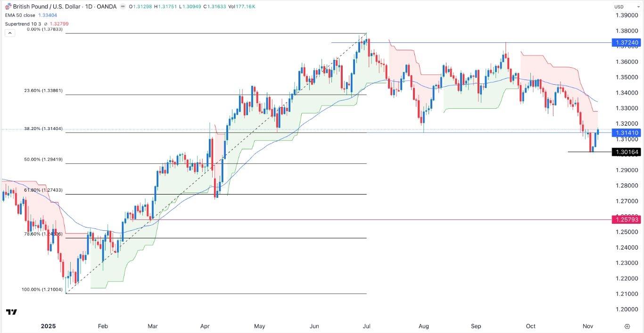The width and height of the screenshot is (644, 333).
Task: Click the 1.25793 magenta price label
Action: tap(627, 219)
